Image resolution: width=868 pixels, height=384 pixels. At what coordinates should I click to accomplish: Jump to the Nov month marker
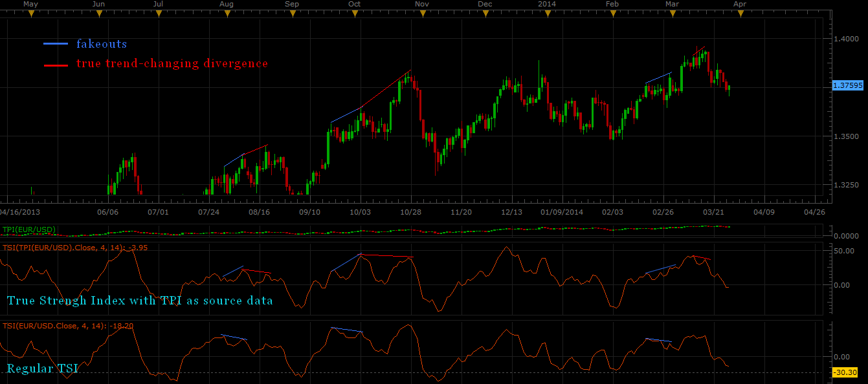pos(422,13)
